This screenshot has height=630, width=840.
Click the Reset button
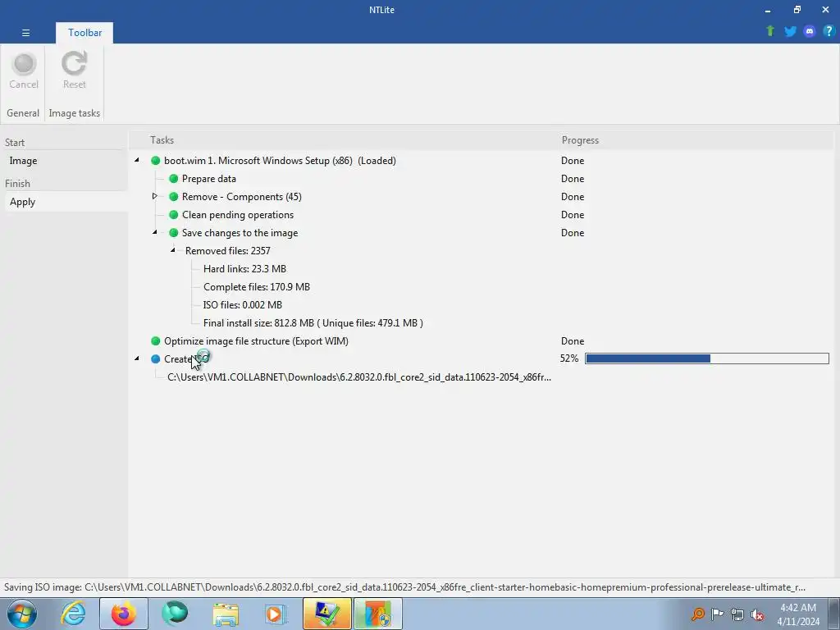(x=74, y=71)
